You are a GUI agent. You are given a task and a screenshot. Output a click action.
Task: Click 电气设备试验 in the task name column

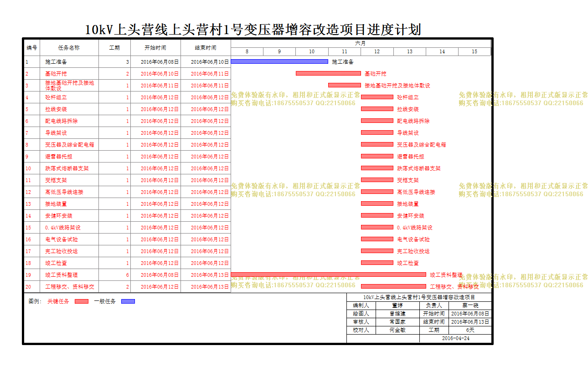click(62, 239)
